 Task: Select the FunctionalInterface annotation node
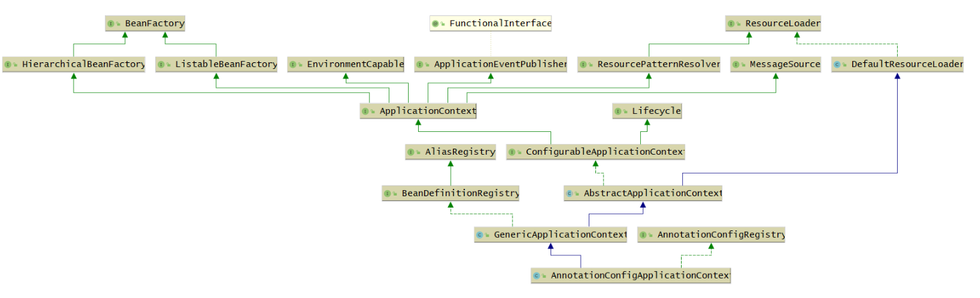491,23
